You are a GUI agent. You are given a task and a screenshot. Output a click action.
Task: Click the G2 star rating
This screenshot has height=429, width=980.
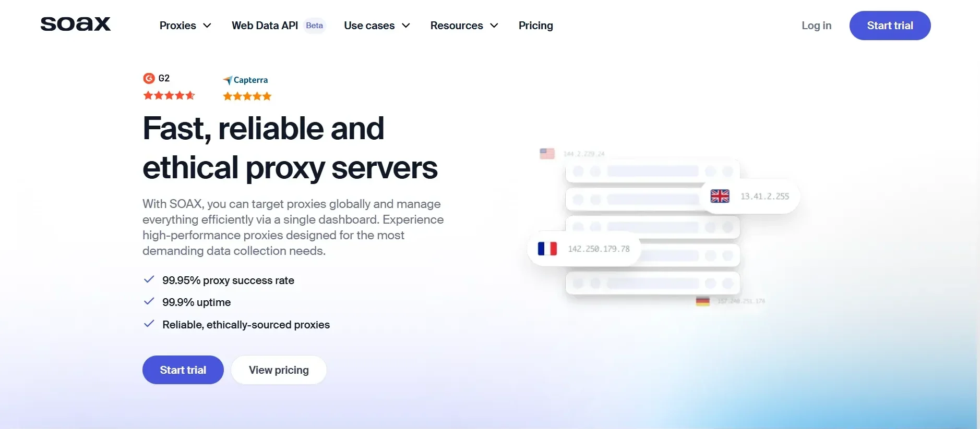(x=169, y=95)
